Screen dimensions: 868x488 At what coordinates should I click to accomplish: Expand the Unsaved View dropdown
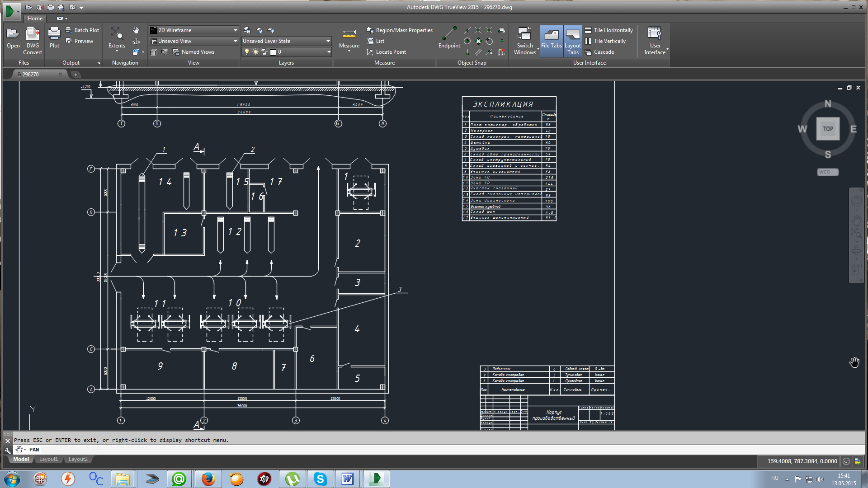(x=235, y=41)
